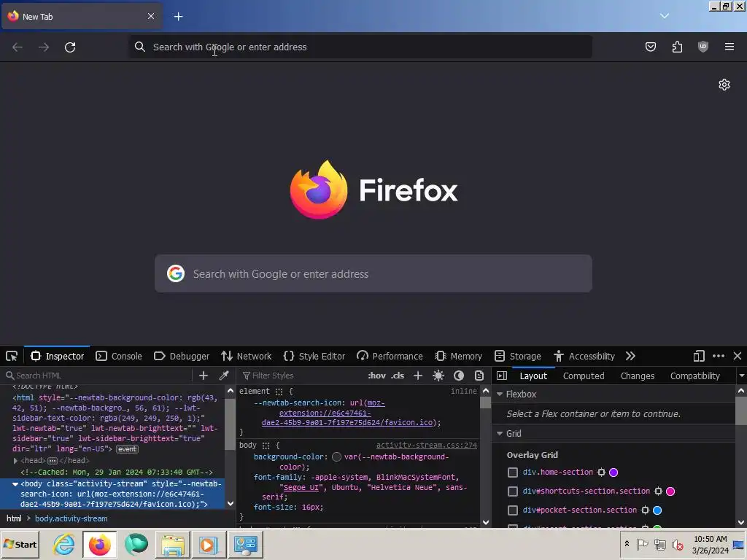Select the Changes sidebar tab

point(638,376)
